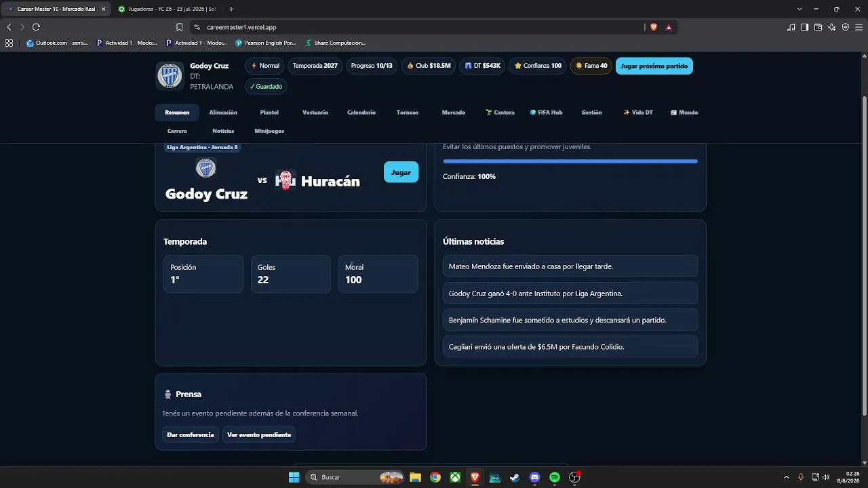Click the Progreso 10/13 pill
The image size is (868, 488).
[372, 66]
